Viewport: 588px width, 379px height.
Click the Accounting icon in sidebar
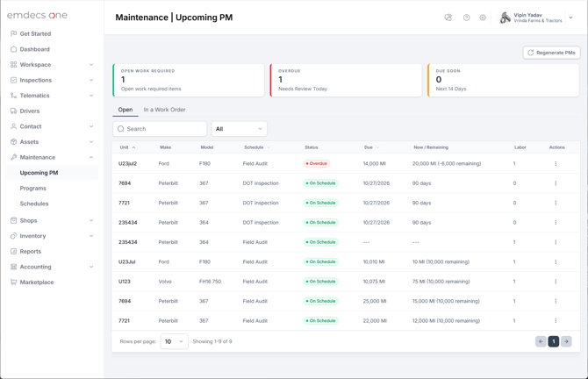point(13,267)
